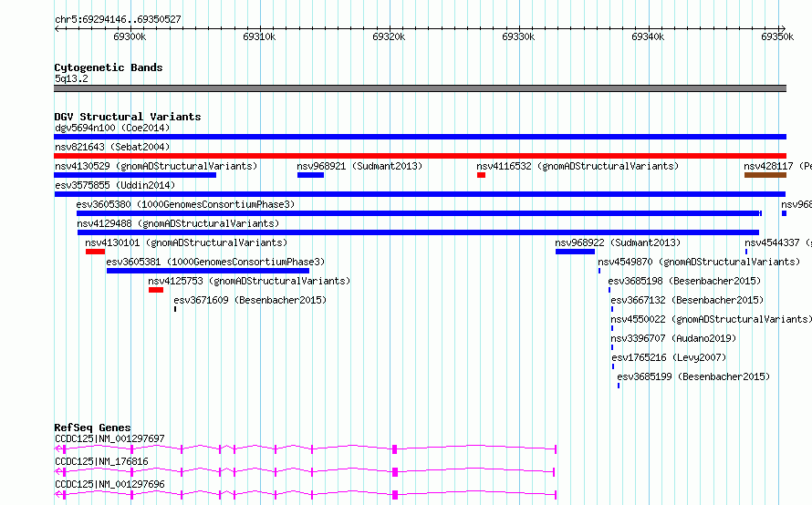Click the 69340k ruler position label

(648, 36)
